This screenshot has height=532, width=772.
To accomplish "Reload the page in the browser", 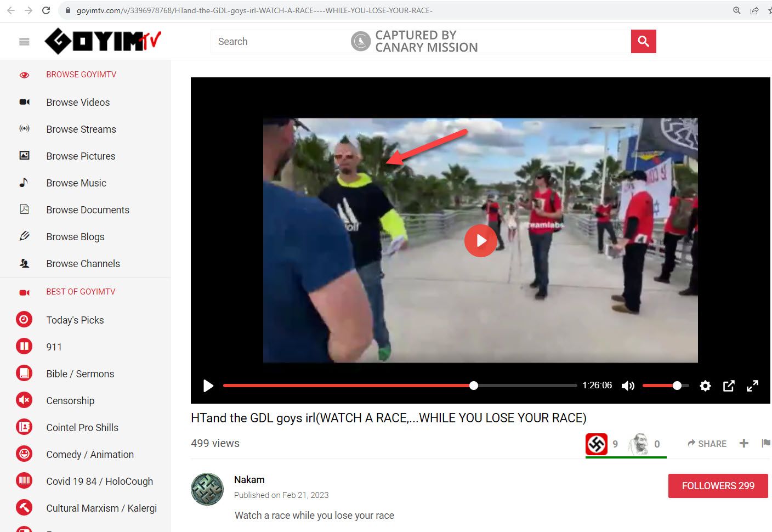I will click(46, 10).
